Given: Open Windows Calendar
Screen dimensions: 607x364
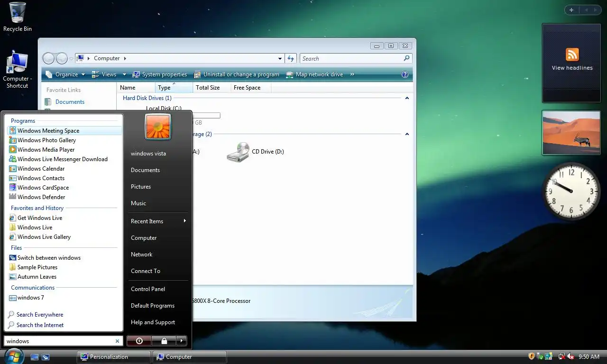Looking at the screenshot, I should pyautogui.click(x=65, y=169).
